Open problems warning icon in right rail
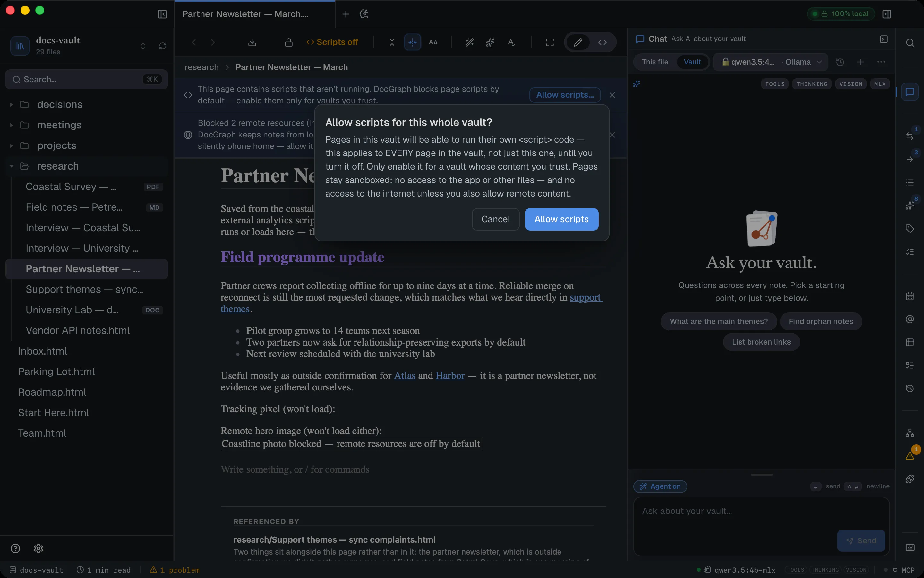The image size is (924, 578). pyautogui.click(x=910, y=456)
